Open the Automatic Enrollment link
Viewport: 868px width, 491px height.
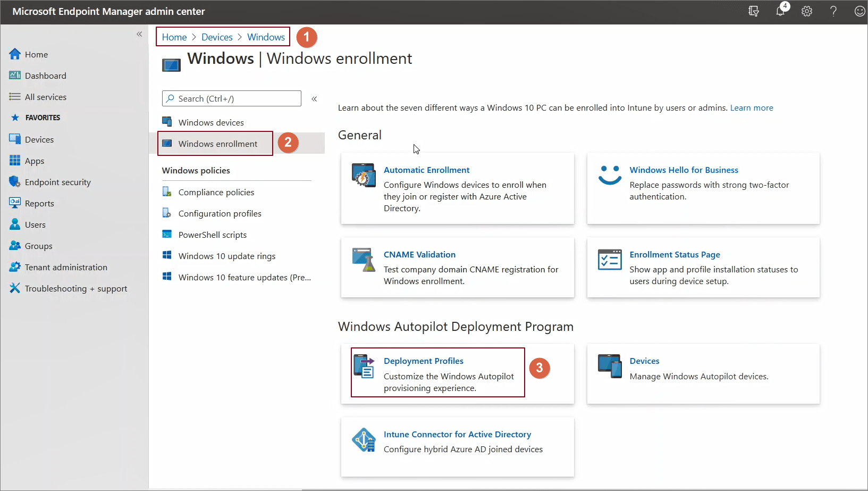[426, 170]
